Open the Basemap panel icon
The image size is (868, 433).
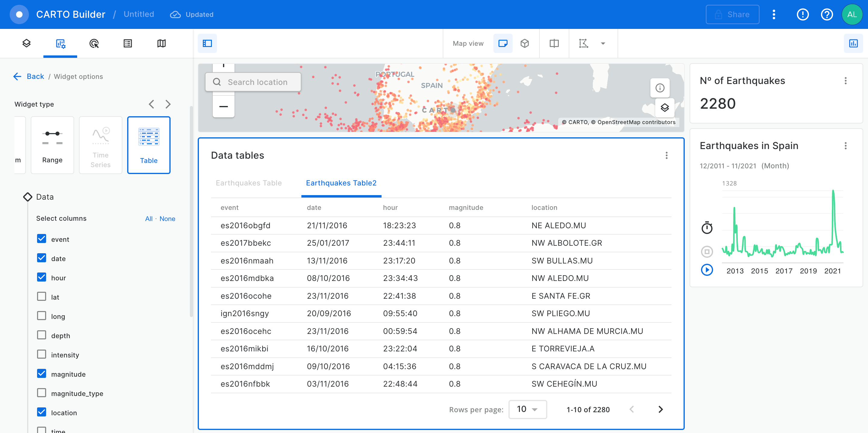162,43
